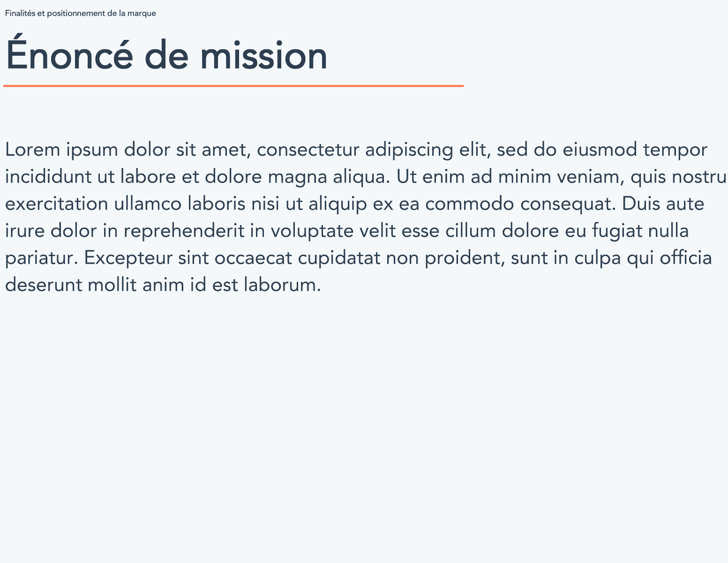Place cursor on the word "reprehenderit"
Screen dimensions: 728x563
click(x=184, y=231)
